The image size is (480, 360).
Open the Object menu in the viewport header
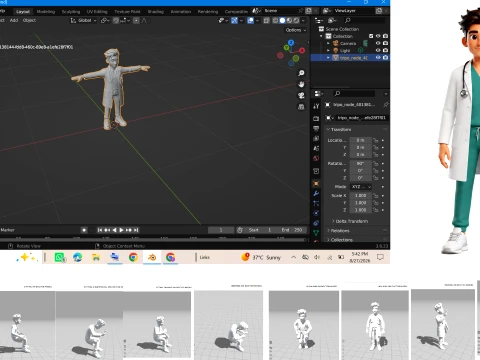tap(29, 20)
